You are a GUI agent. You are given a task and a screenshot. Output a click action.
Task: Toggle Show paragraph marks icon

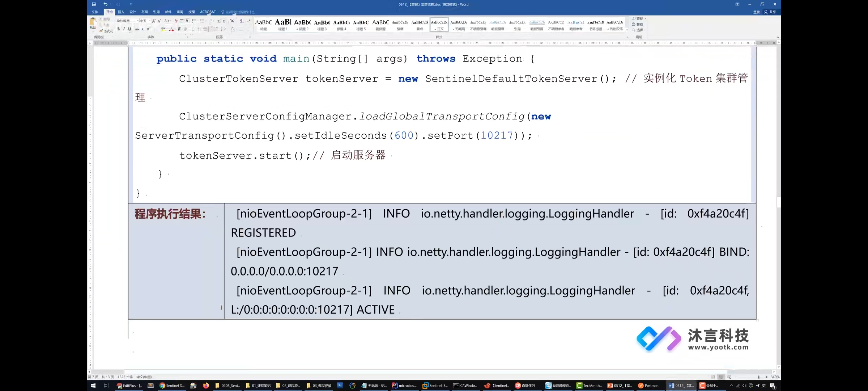pyautogui.click(x=249, y=21)
